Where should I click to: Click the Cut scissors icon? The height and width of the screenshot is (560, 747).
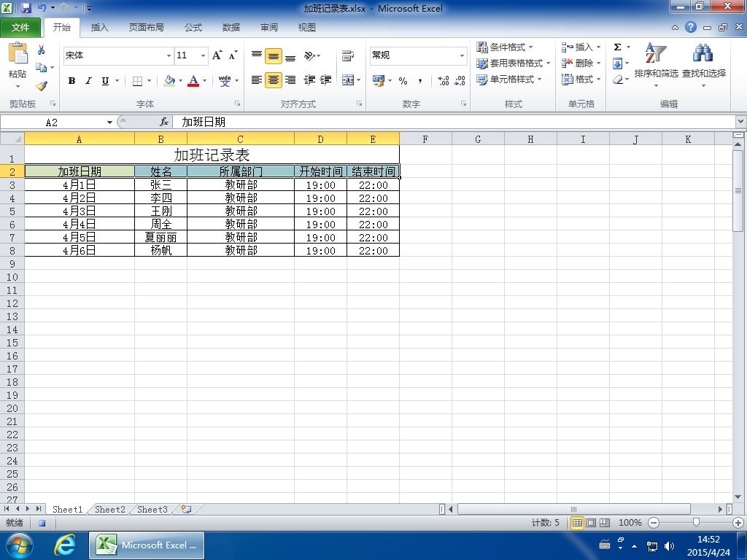[42, 50]
